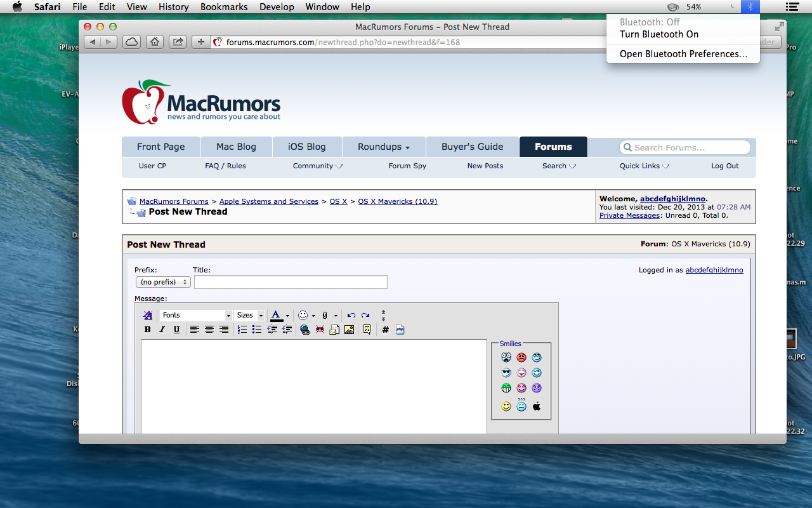
Task: Open the New Posts link
Action: [x=485, y=166]
